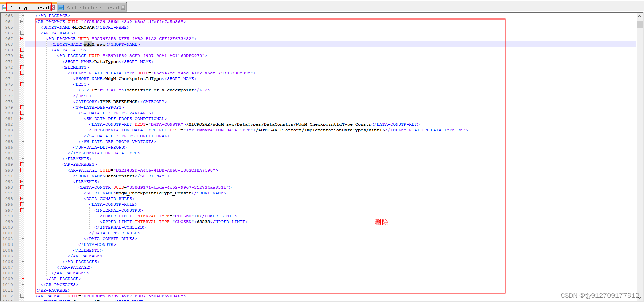Switch to the PortInterfaces.arxml tab

click(92, 7)
